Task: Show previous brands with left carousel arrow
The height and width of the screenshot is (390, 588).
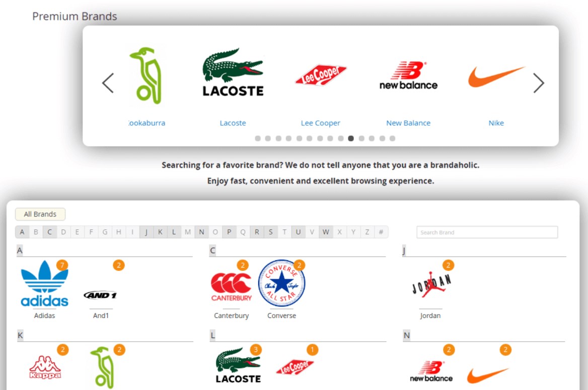Action: pyautogui.click(x=108, y=83)
